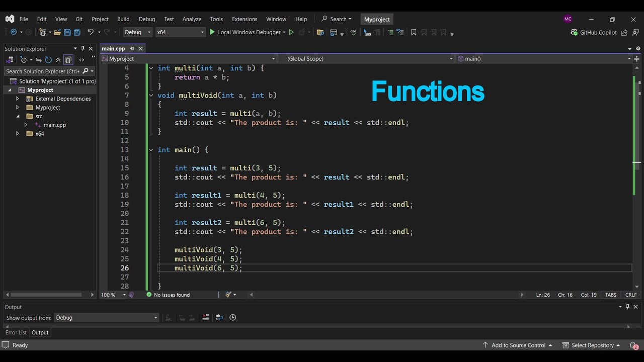The height and width of the screenshot is (362, 644).
Task: Collapse all items in Solution Explorer
Action: pos(58,60)
